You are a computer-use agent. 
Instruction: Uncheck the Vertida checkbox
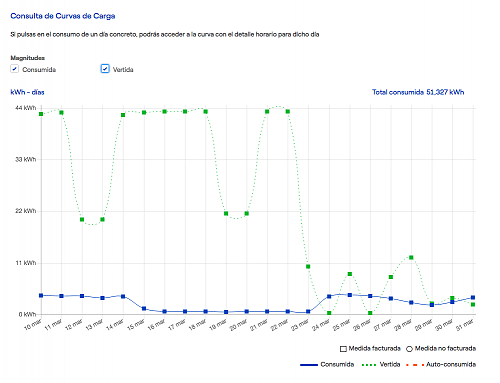pos(105,69)
